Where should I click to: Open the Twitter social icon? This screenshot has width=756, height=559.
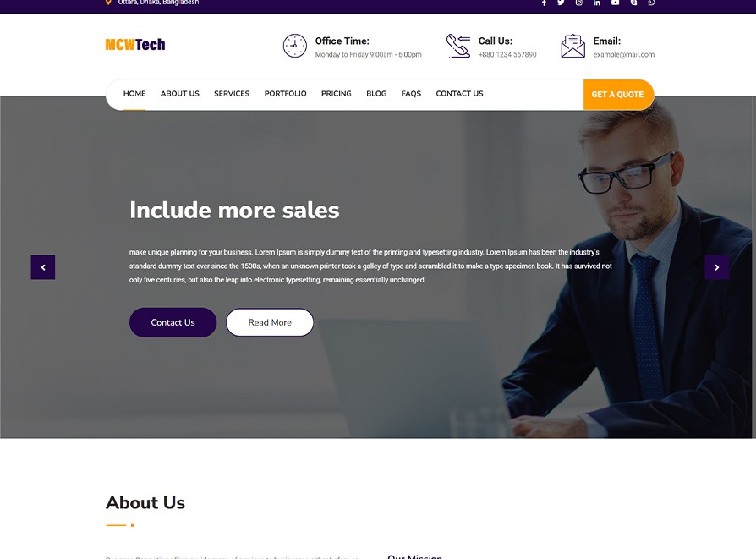561,3
